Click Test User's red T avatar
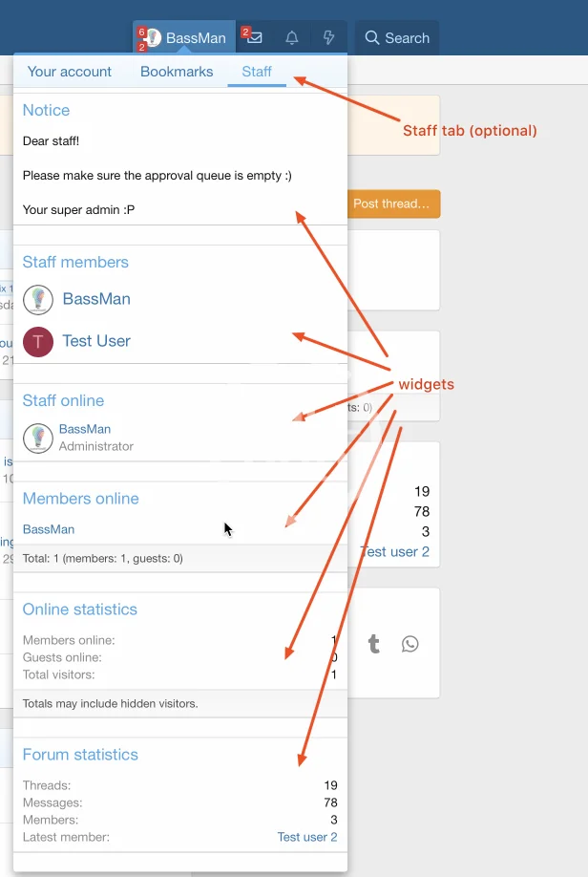This screenshot has height=877, width=588. click(x=38, y=342)
